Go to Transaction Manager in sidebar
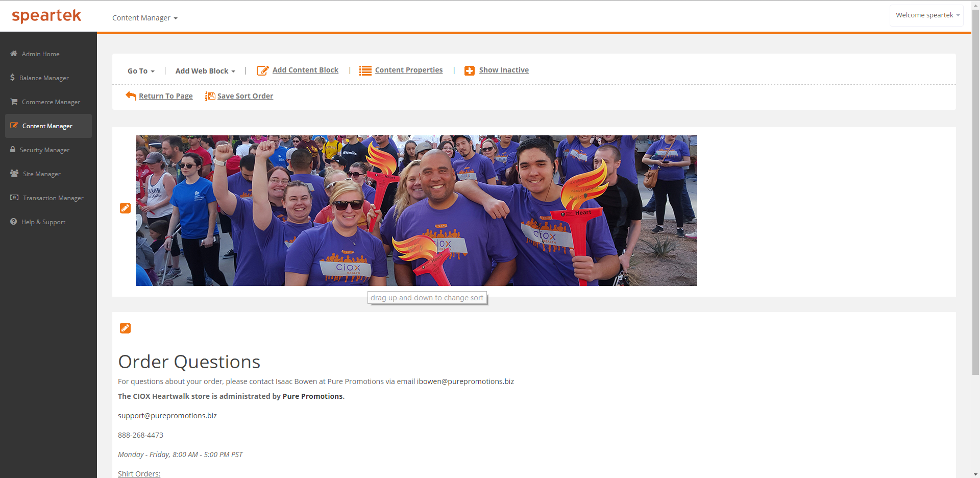The height and width of the screenshot is (478, 980). pos(53,198)
